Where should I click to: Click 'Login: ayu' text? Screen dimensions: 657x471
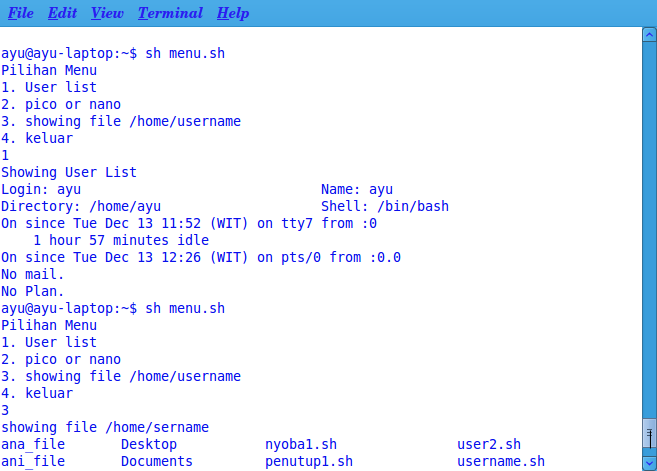pyautogui.click(x=41, y=189)
